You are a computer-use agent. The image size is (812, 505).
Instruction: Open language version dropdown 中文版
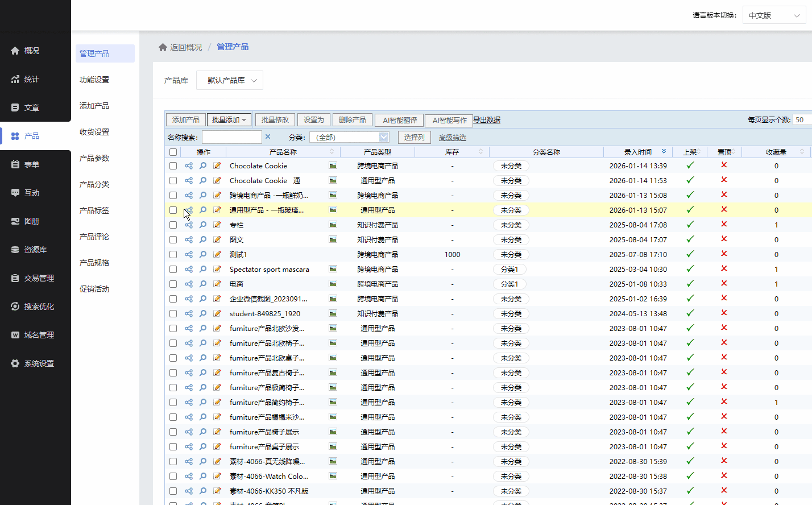click(x=774, y=15)
